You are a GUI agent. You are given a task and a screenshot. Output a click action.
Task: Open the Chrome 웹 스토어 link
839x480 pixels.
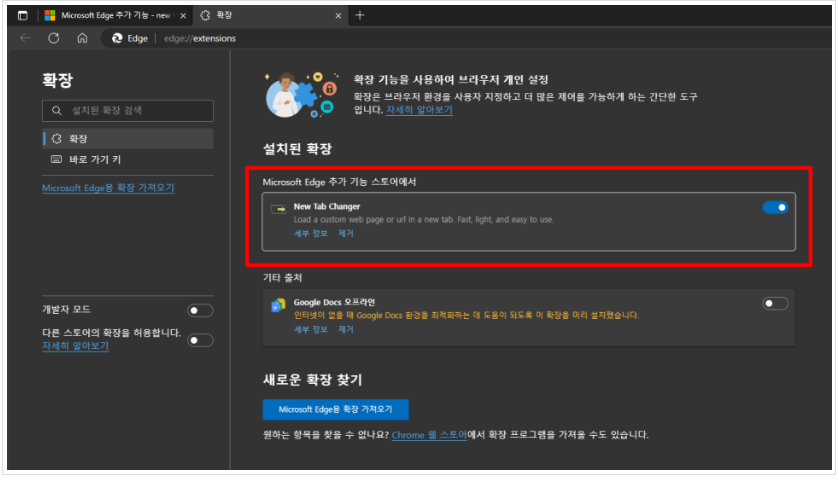pyautogui.click(x=429, y=435)
